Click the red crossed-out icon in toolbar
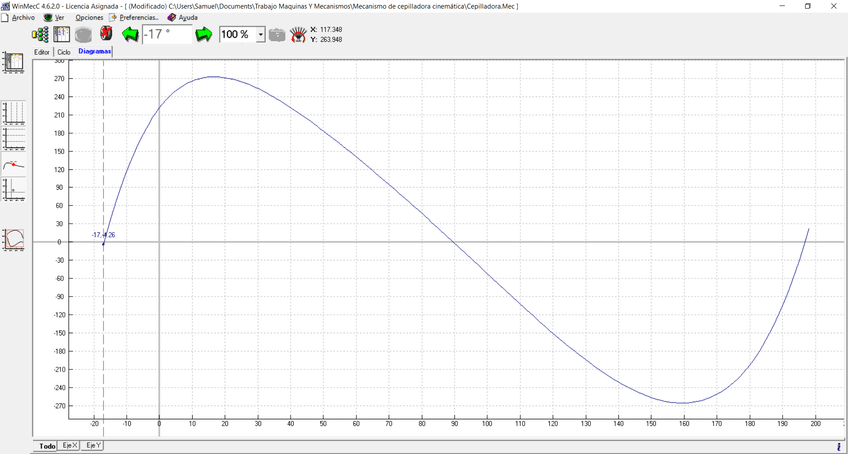 106,34
